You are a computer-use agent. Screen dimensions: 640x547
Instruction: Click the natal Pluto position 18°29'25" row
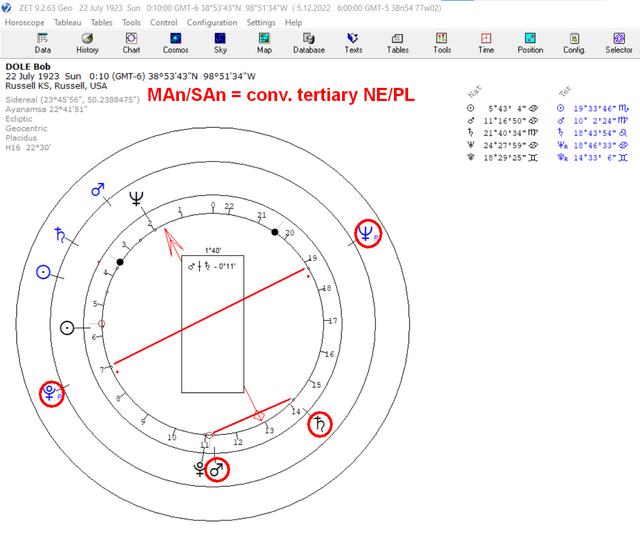[x=502, y=158]
